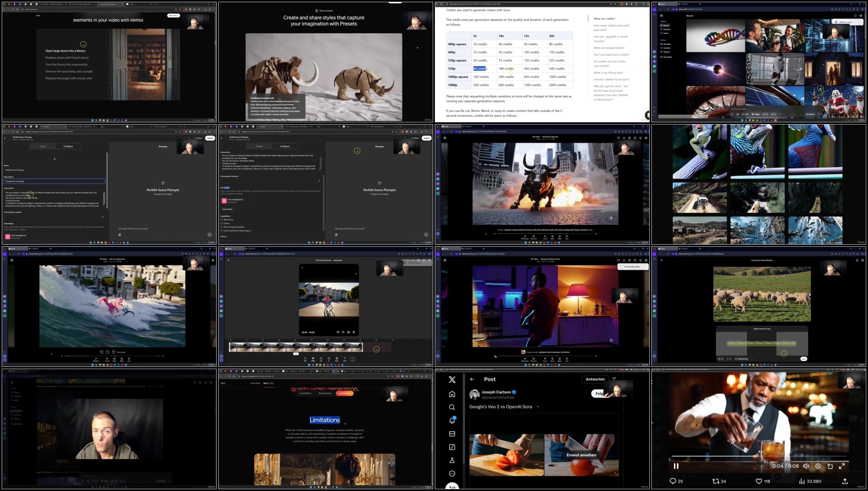This screenshot has height=491, width=868.
Task: Click Loop under the Bull Statue Explosion video
Action: point(567,237)
